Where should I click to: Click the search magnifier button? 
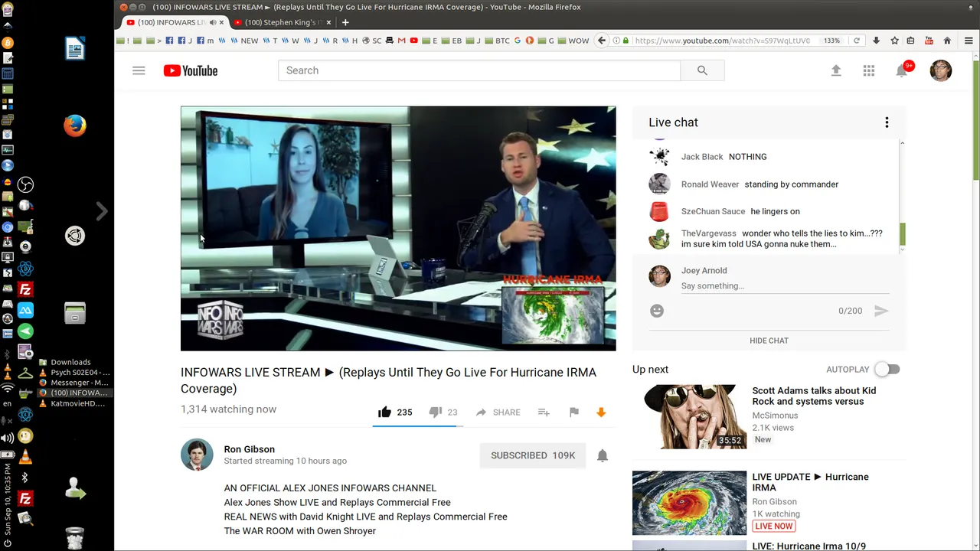point(702,70)
